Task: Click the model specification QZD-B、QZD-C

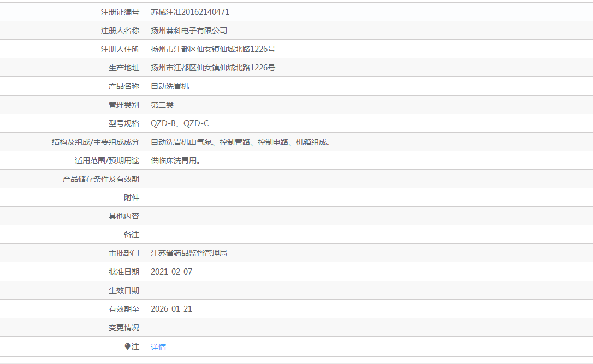Action: tap(180, 123)
